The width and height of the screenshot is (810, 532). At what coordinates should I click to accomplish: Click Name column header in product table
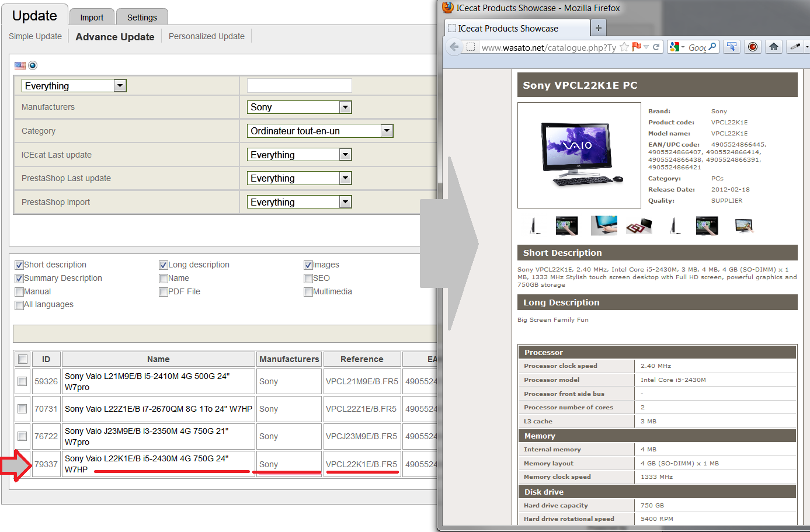(158, 359)
